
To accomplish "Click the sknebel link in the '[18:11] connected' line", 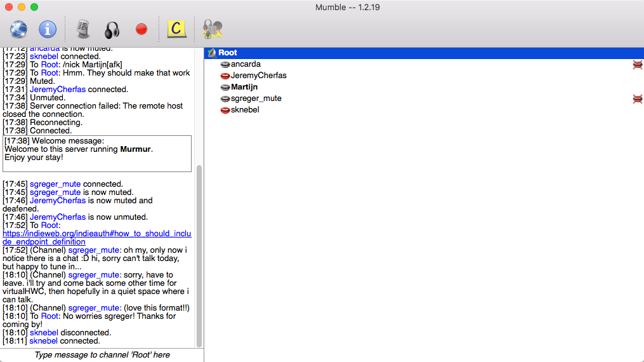I will click(44, 341).
